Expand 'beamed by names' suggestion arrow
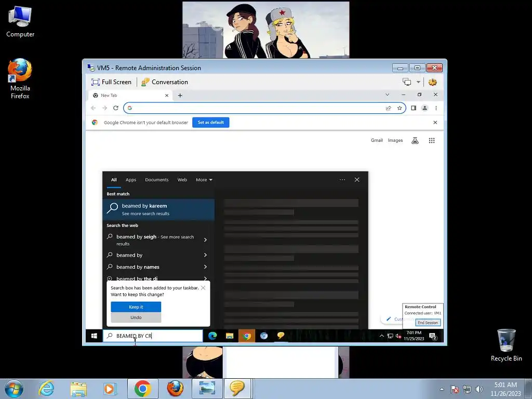Screen dimensions: 532x399 coord(205,267)
